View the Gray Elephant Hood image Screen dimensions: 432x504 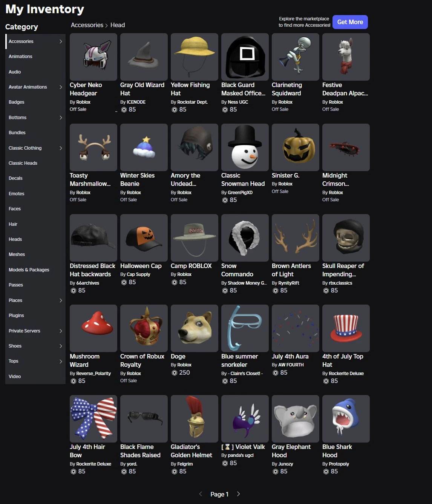pos(296,419)
